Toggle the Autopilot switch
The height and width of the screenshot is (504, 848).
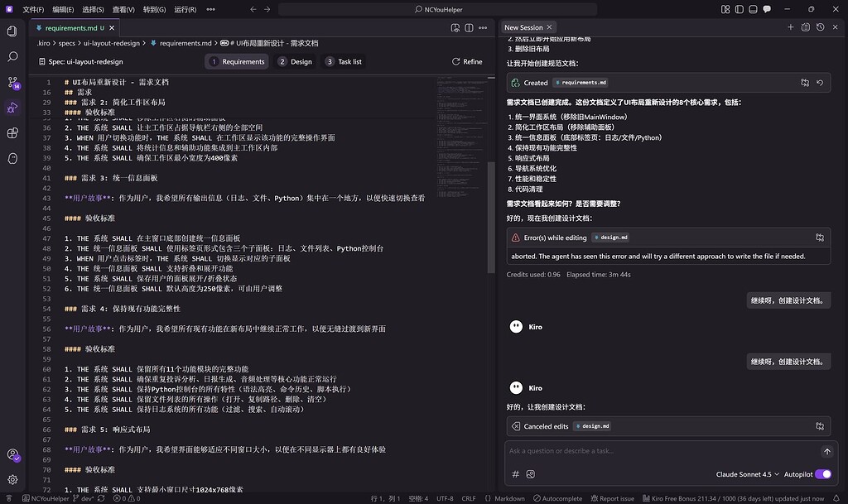point(823,473)
